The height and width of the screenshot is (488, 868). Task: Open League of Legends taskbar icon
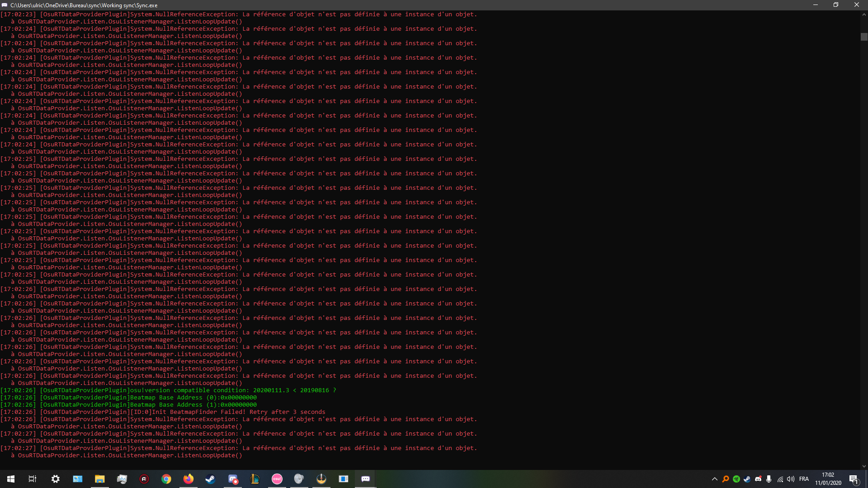[x=255, y=479]
